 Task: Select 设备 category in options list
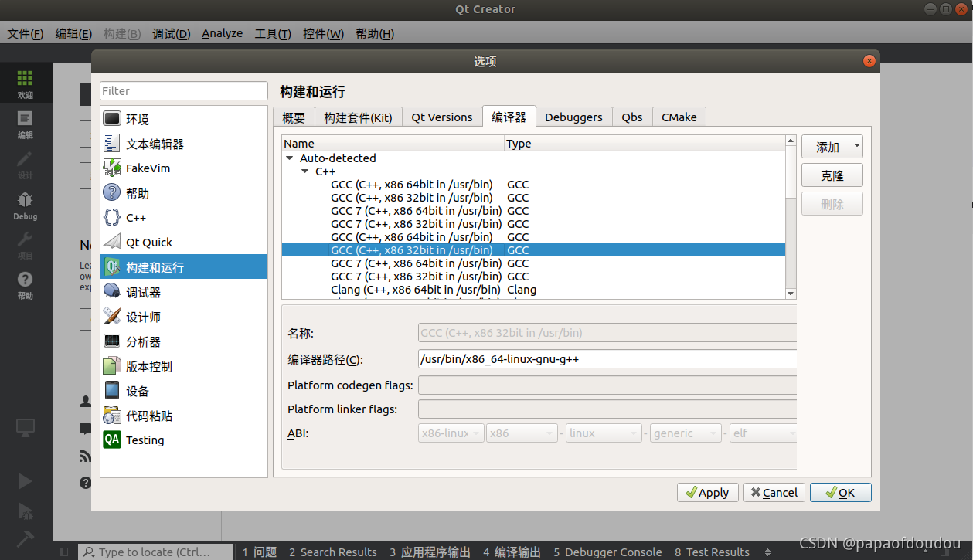(x=184, y=391)
